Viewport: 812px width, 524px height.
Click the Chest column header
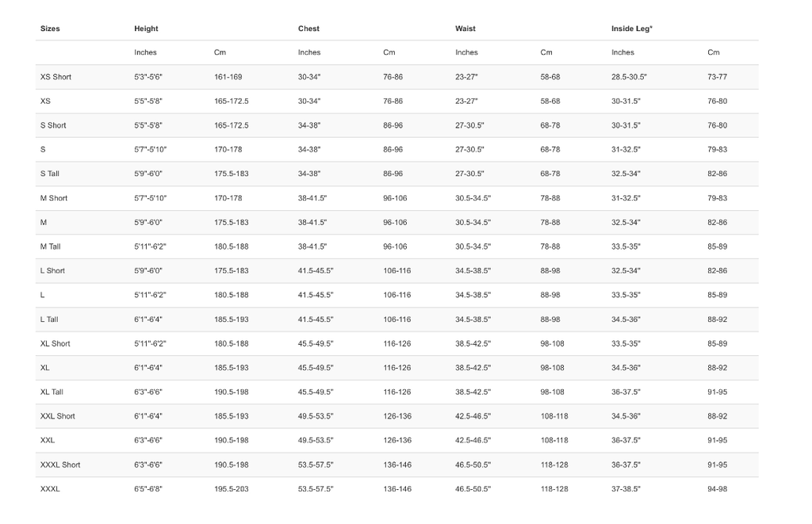click(x=308, y=29)
